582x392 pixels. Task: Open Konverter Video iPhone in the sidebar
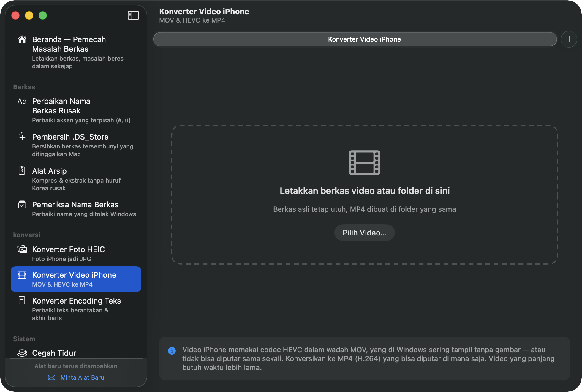point(76,279)
